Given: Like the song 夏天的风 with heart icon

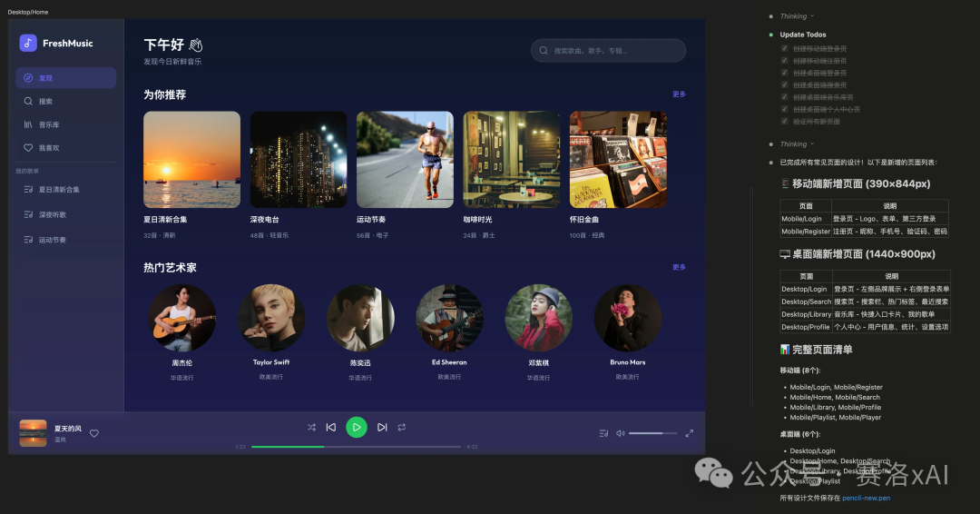Looking at the screenshot, I should click(x=94, y=433).
